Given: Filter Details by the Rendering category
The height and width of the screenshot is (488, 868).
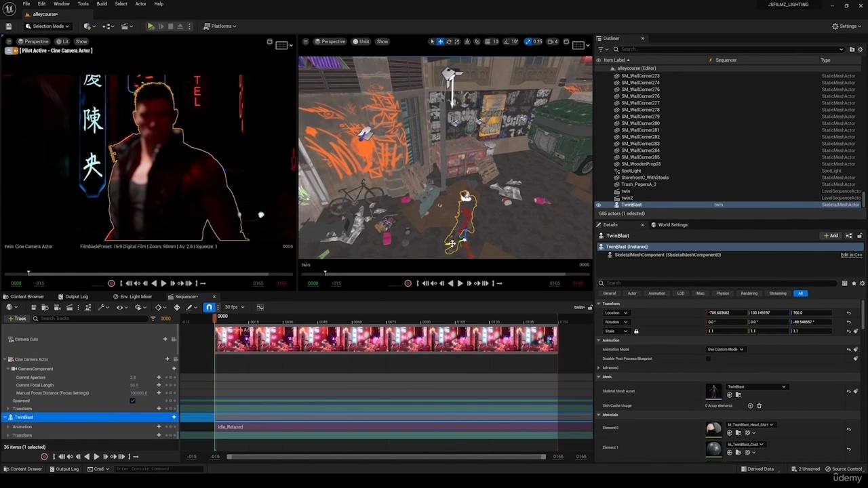Looking at the screenshot, I should (x=749, y=293).
